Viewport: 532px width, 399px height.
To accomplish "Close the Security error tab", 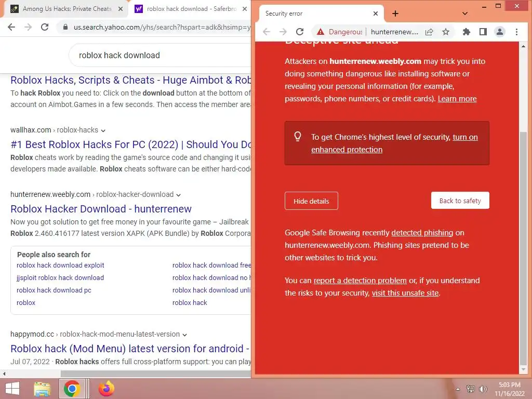I will tap(376, 14).
